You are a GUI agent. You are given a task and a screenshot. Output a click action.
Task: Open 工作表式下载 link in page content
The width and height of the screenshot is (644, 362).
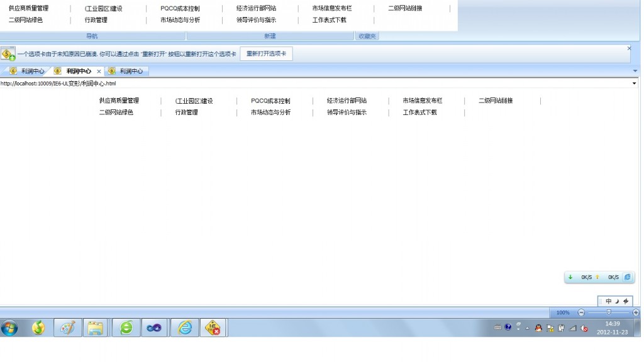tap(419, 112)
